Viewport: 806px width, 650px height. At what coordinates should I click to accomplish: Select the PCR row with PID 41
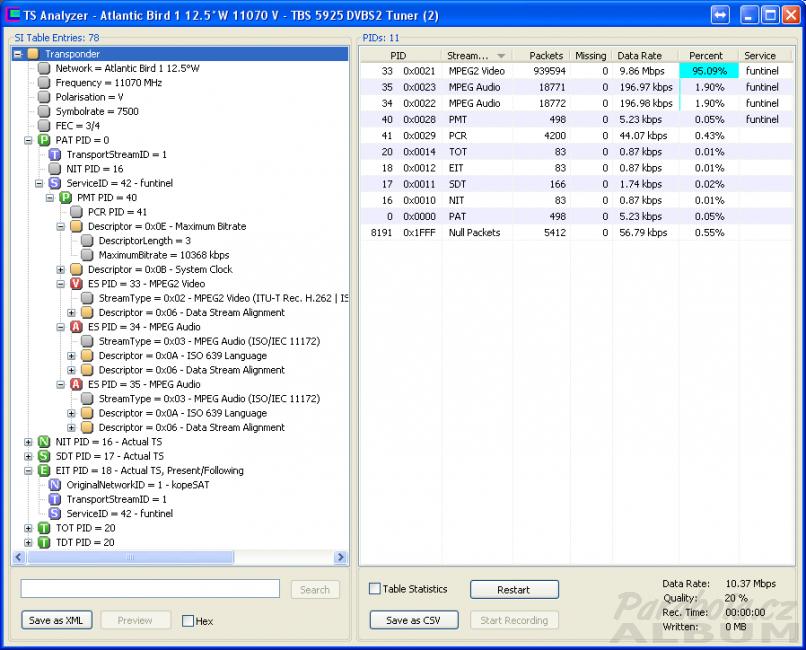pyautogui.click(x=577, y=136)
